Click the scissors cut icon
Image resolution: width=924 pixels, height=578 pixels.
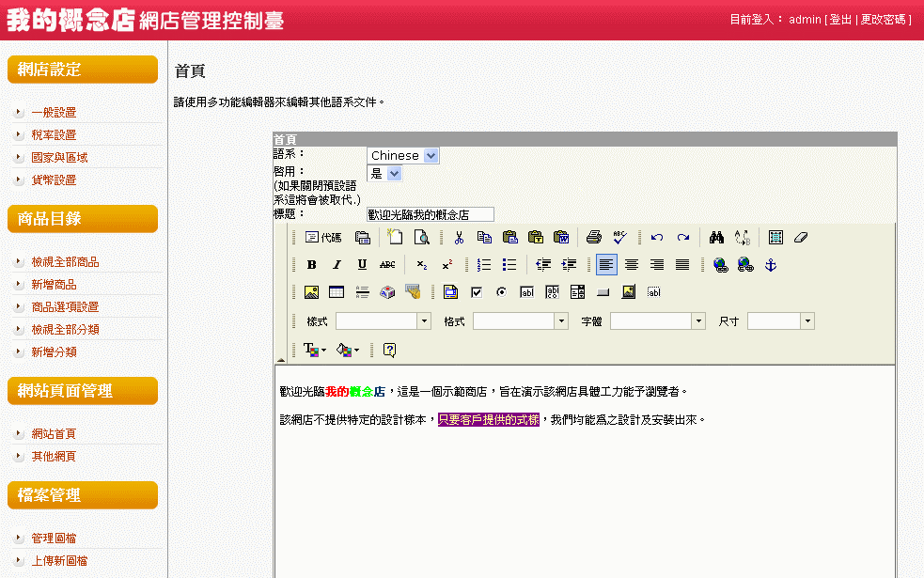459,237
